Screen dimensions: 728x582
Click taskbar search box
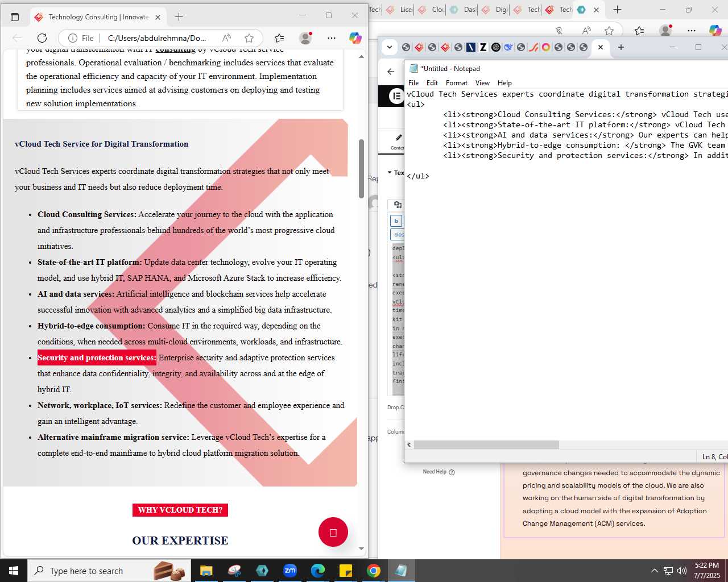(x=110, y=571)
